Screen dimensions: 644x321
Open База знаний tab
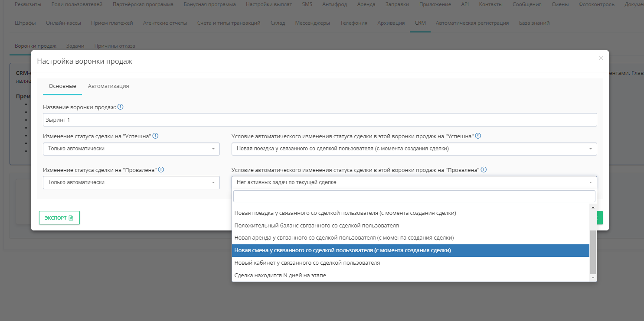pyautogui.click(x=534, y=23)
